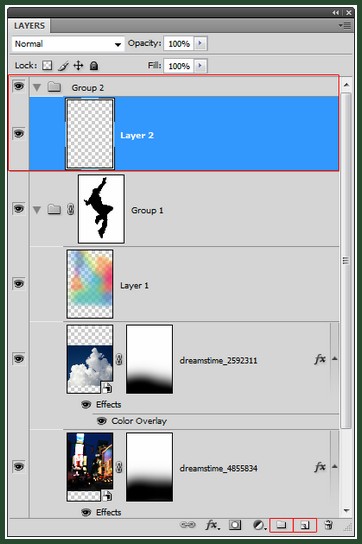Select the 'Group 2' name
This screenshot has height=544, width=362.
pos(88,88)
